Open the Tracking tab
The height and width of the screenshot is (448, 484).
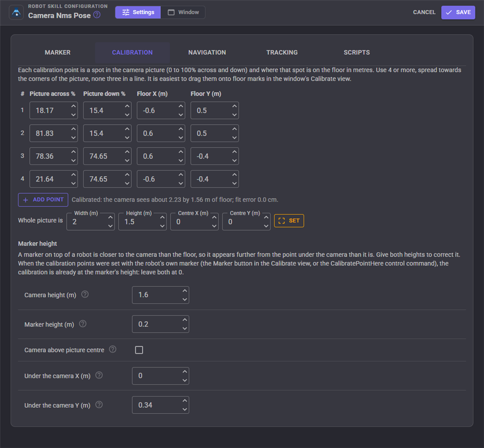[x=282, y=52]
